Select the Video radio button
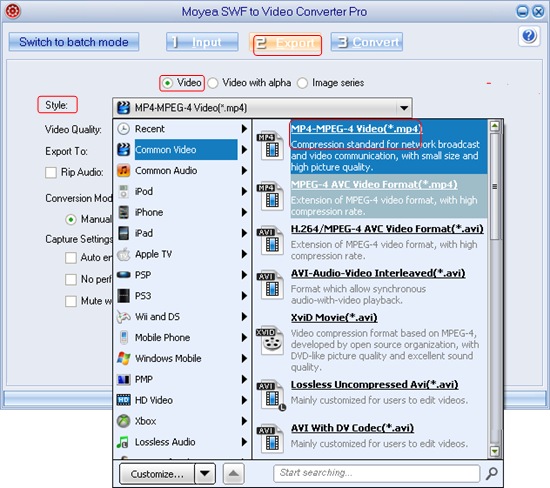Image resolution: width=550 pixels, height=488 pixels. (x=168, y=83)
